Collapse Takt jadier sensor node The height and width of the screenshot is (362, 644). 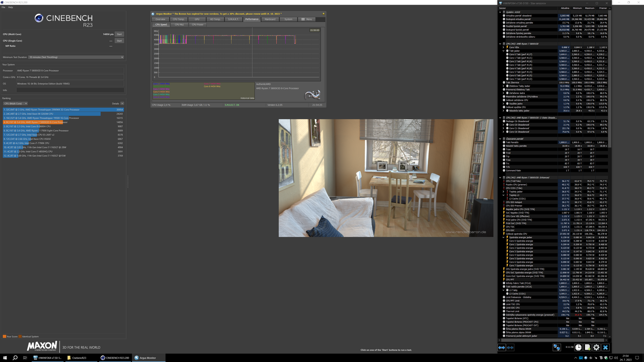coord(503,51)
